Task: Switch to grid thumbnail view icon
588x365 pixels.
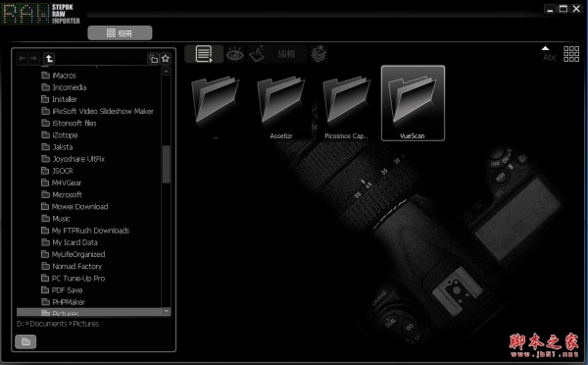Action: pos(571,54)
